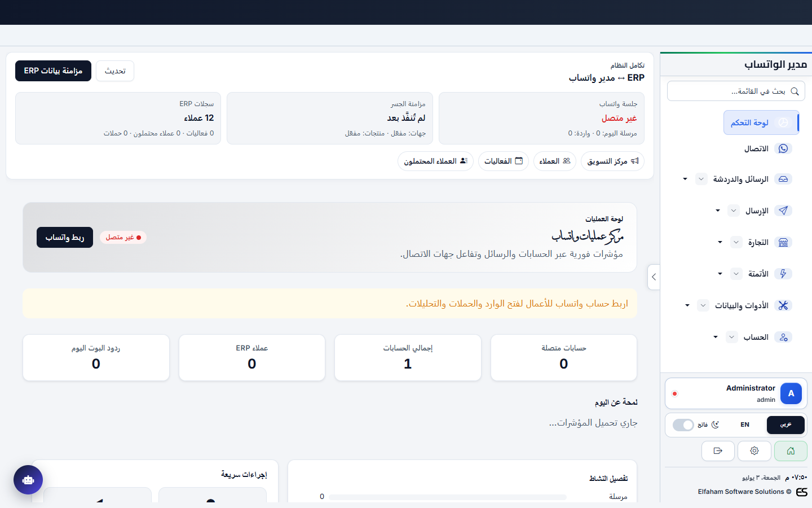Click the إجراءات سريعة heading
812x508 pixels.
coord(244,475)
